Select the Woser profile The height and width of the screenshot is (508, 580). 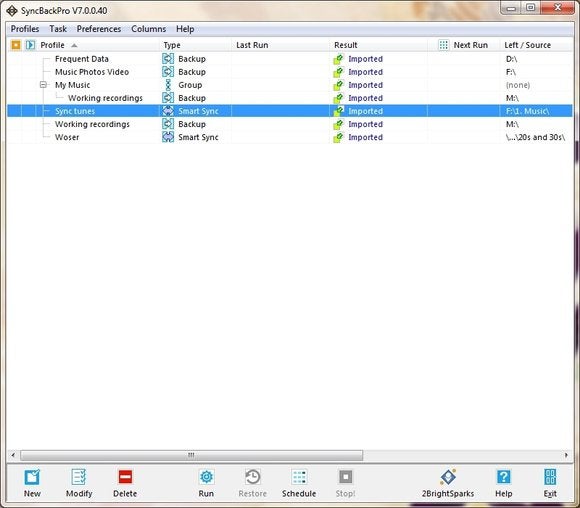[x=67, y=137]
